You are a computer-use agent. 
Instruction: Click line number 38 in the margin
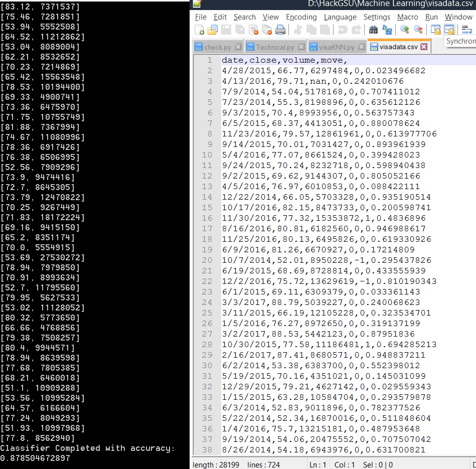pyautogui.click(x=207, y=450)
